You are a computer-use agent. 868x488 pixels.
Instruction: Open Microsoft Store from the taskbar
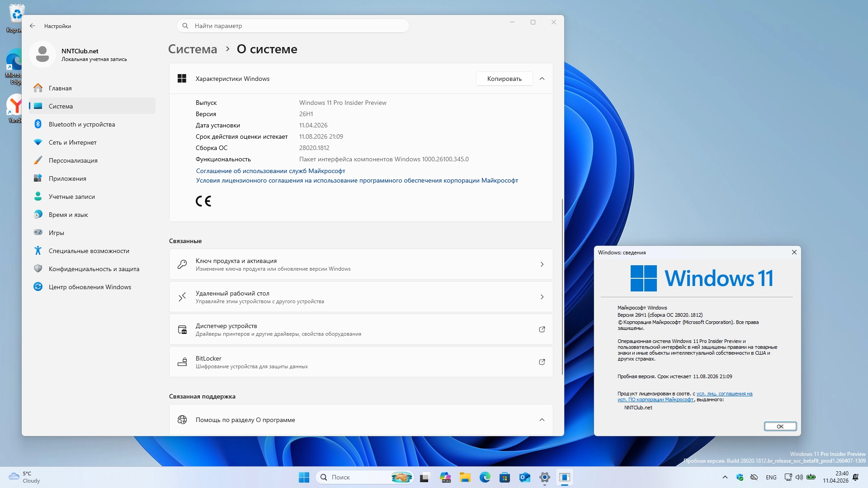[505, 477]
